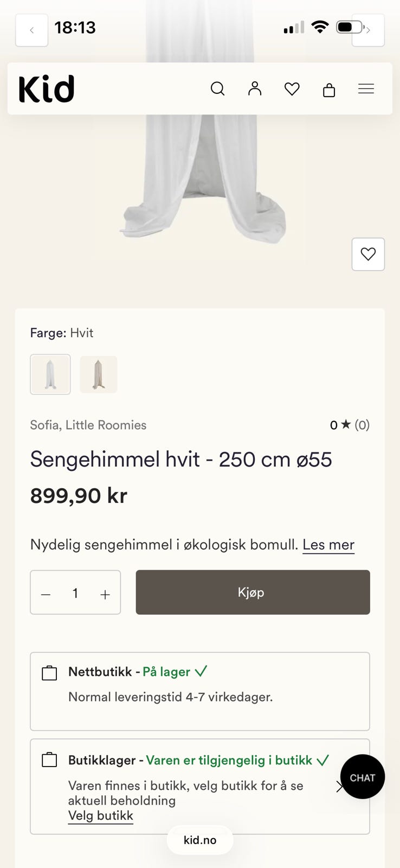The width and height of the screenshot is (400, 868).
Task: Go back with the left arrow button
Action: point(31,30)
